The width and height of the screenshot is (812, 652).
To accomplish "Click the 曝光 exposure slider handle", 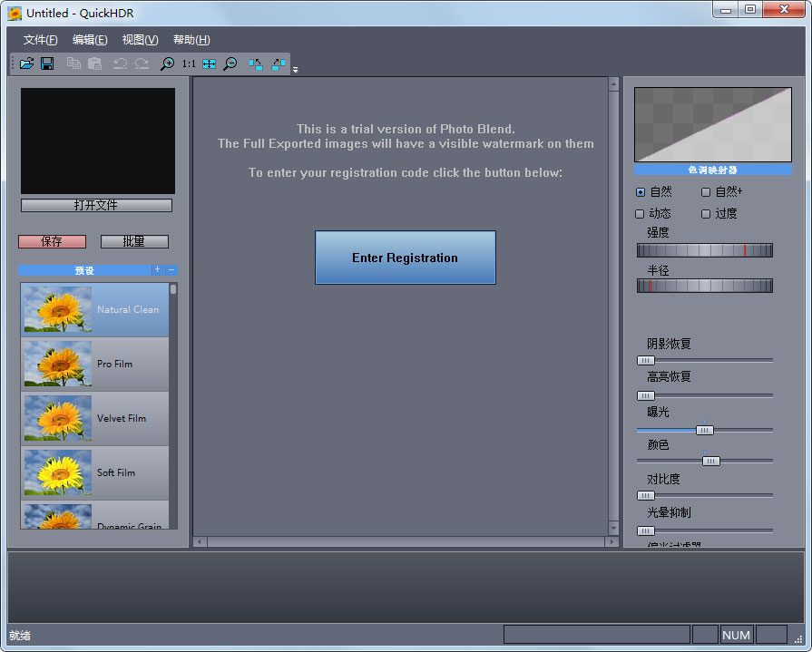I will [x=704, y=430].
